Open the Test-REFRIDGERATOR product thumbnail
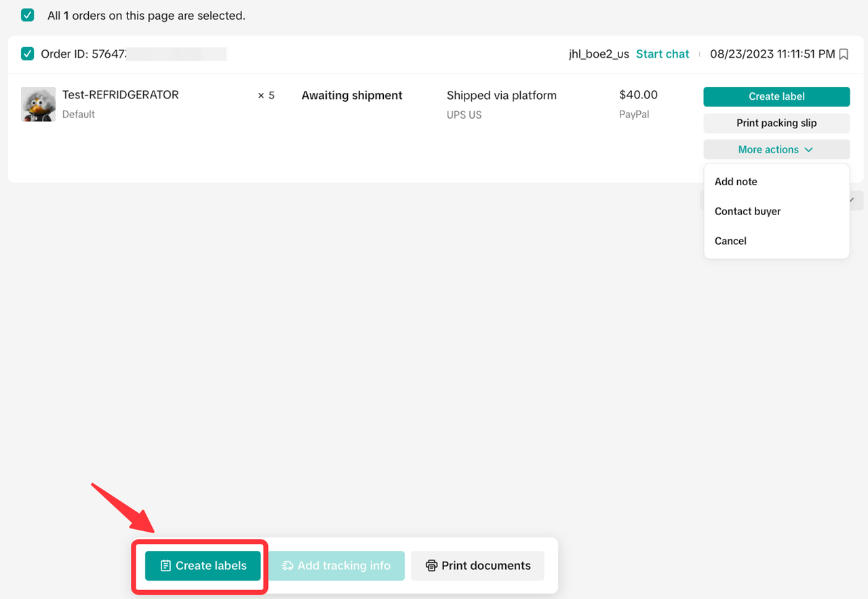 tap(38, 104)
